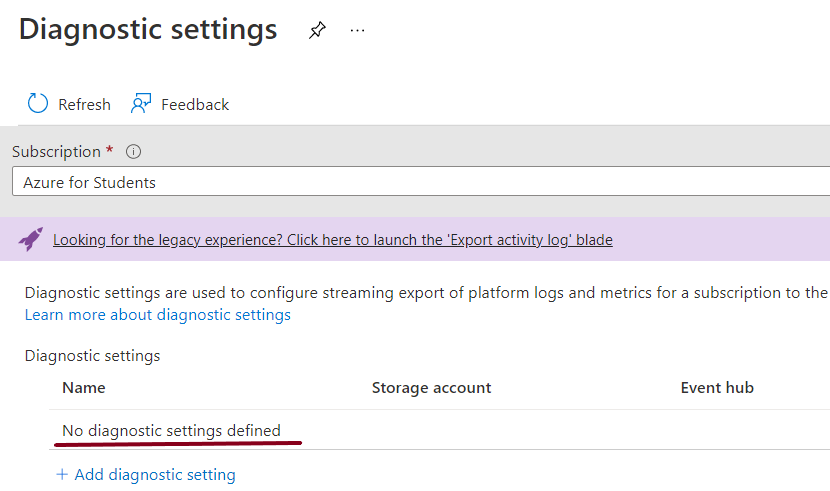Screen dimensions: 830x491
Task: Click the Subscription field label
Action: (x=56, y=152)
